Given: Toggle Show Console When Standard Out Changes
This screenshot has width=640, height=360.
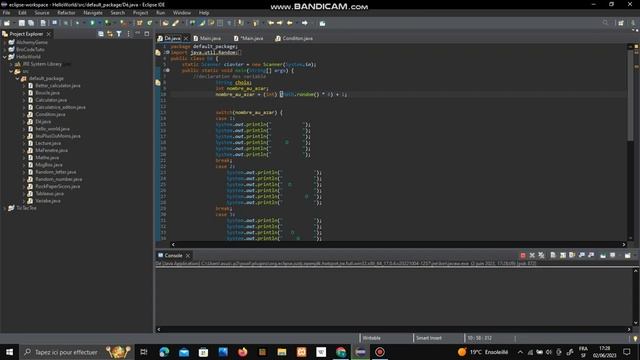Looking at the screenshot, I should point(582,256).
